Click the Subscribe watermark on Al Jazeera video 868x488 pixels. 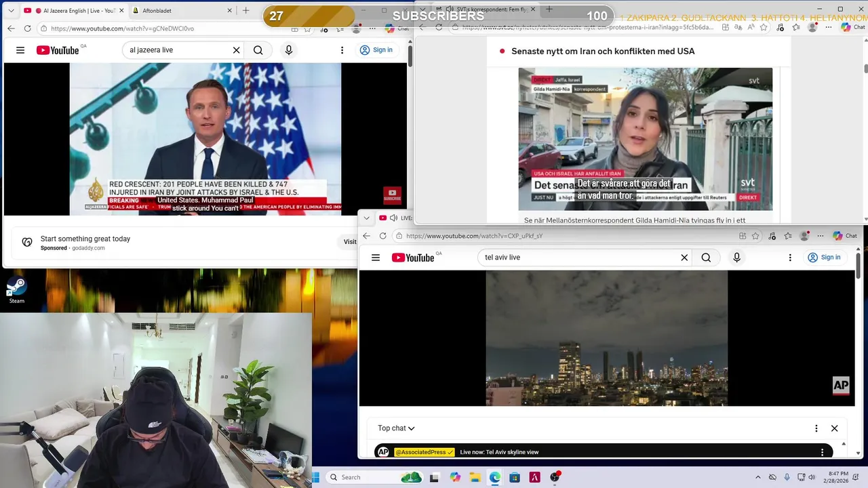coord(393,195)
